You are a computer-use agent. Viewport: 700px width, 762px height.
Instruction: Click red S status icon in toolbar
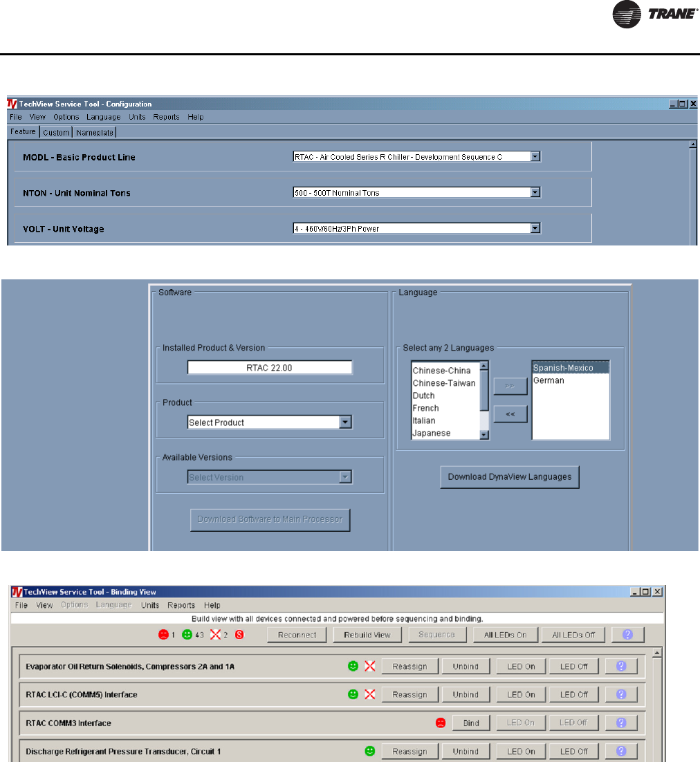239,635
